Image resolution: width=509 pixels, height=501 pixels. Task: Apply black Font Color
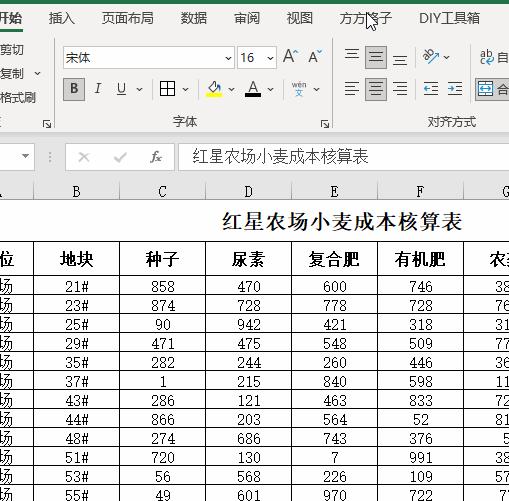[x=253, y=89]
